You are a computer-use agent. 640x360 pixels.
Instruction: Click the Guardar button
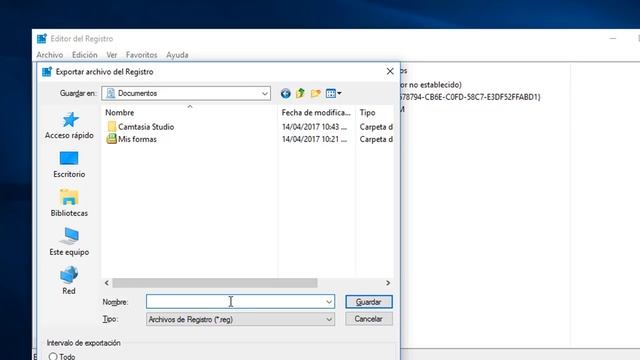369,302
